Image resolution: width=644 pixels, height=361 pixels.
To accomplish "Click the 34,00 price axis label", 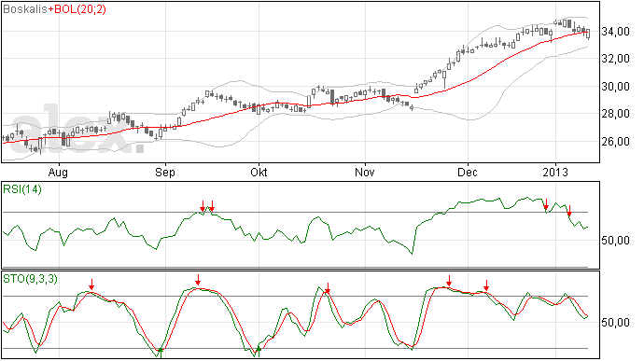I will (x=615, y=31).
